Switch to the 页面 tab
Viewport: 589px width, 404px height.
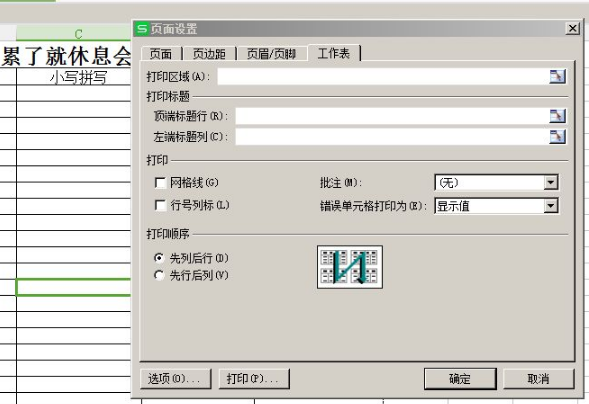(161, 54)
